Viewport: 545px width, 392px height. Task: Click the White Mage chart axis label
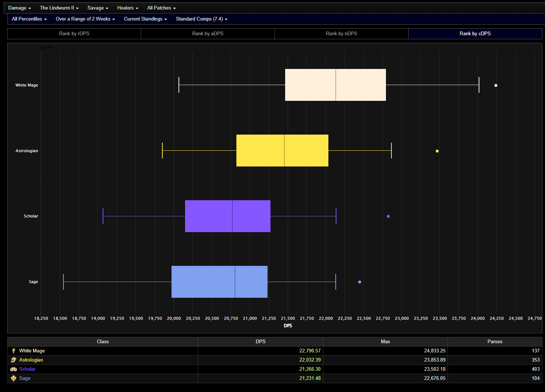[27, 85]
